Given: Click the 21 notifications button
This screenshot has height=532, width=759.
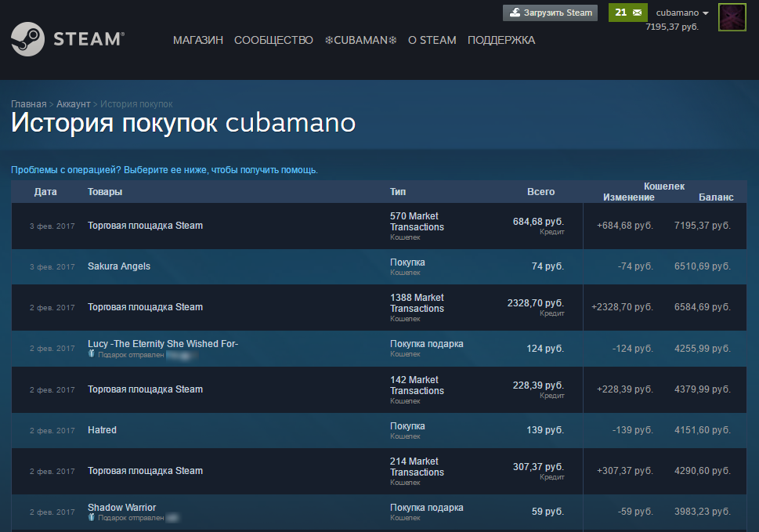Looking at the screenshot, I should (x=628, y=13).
